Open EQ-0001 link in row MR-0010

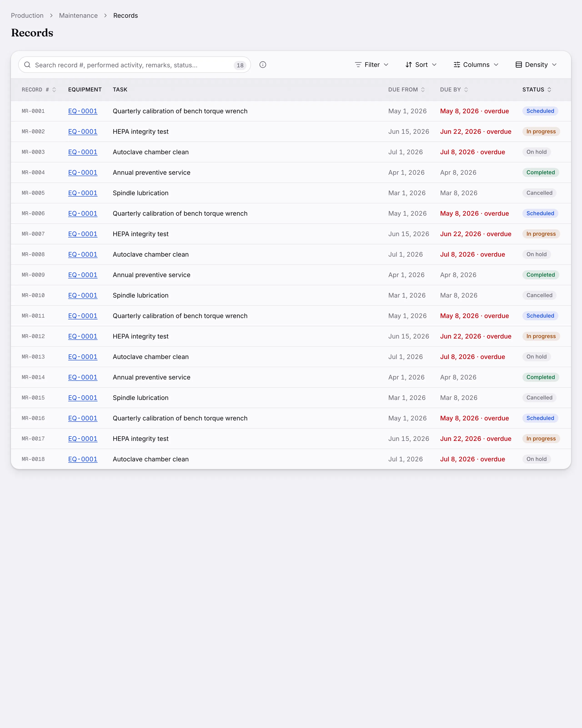point(83,296)
